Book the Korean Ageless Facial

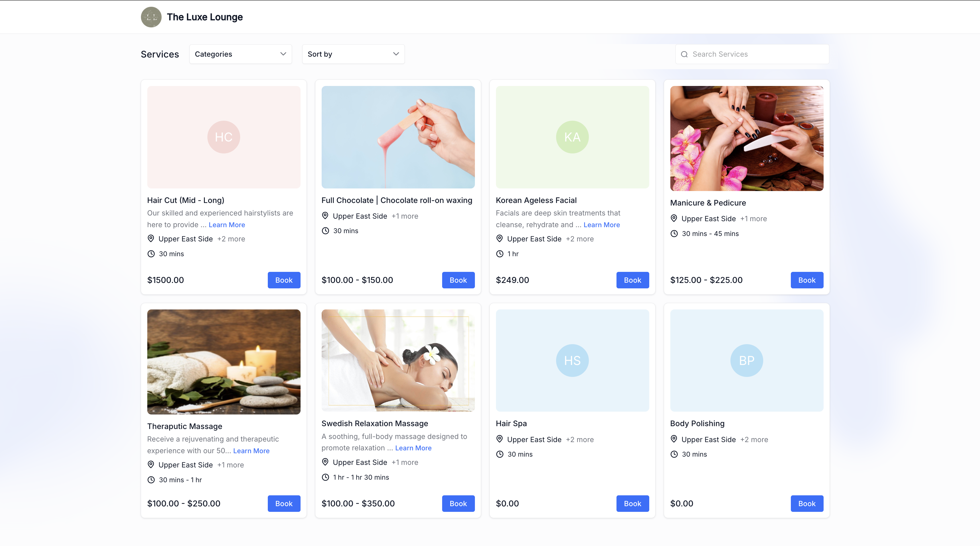[632, 280]
